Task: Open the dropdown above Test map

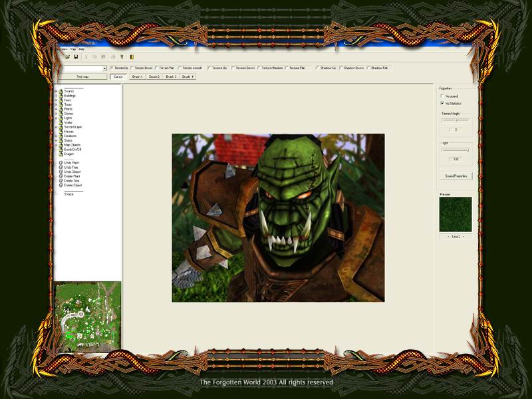Action: tap(104, 68)
